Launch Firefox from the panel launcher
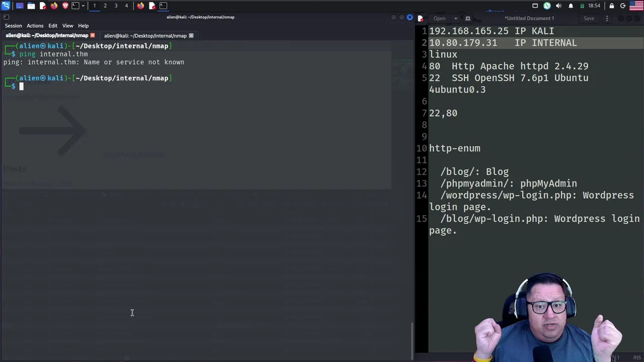 click(54, 6)
